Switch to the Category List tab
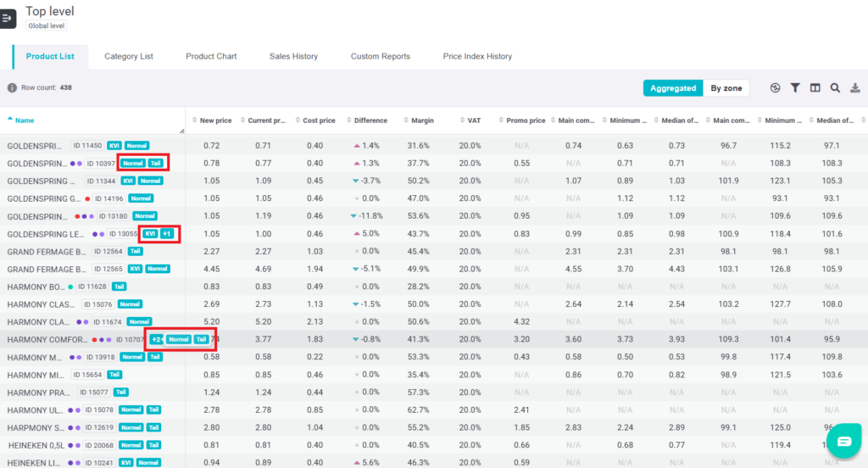This screenshot has width=868, height=468. pos(129,57)
